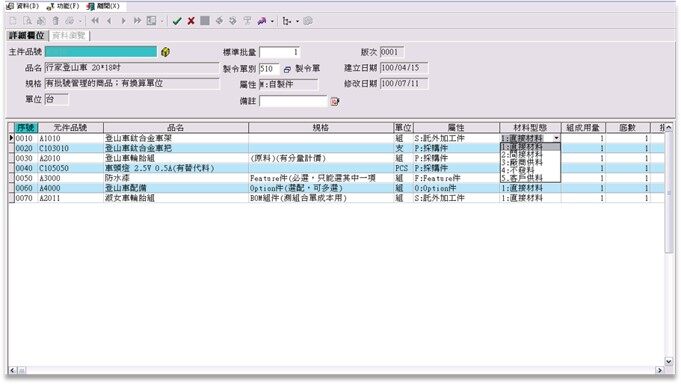
Task: Click the layout view toolbar icon
Action: [151, 21]
